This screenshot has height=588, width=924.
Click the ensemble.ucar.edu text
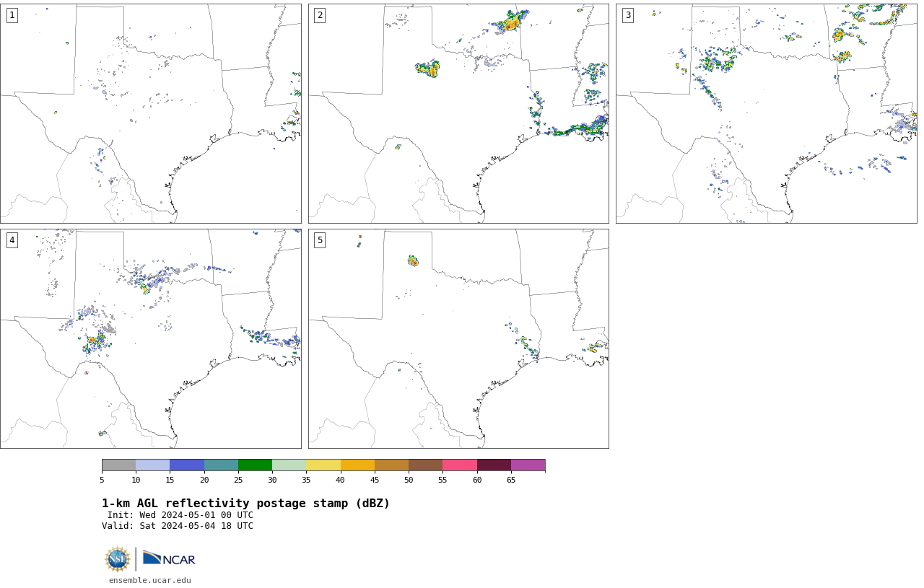click(150, 580)
